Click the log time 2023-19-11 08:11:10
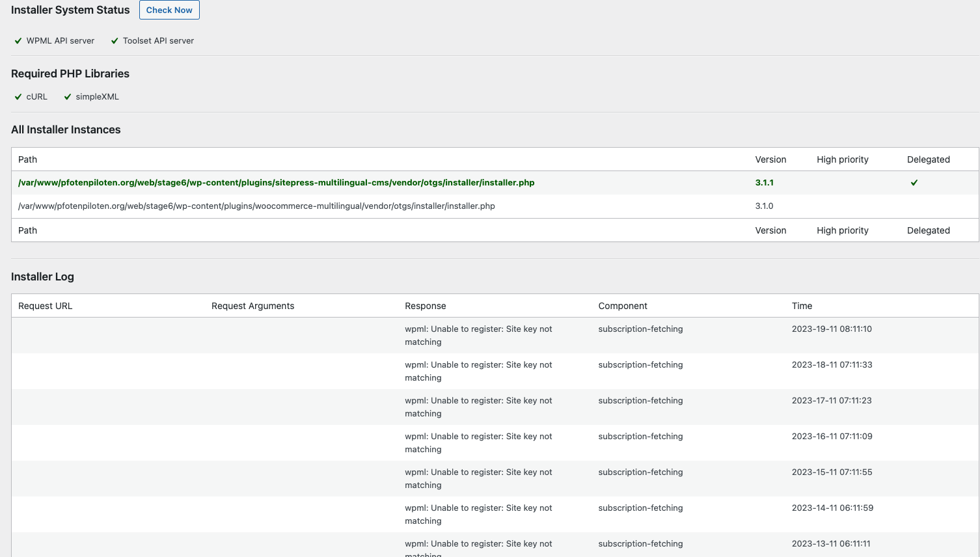 coord(832,329)
